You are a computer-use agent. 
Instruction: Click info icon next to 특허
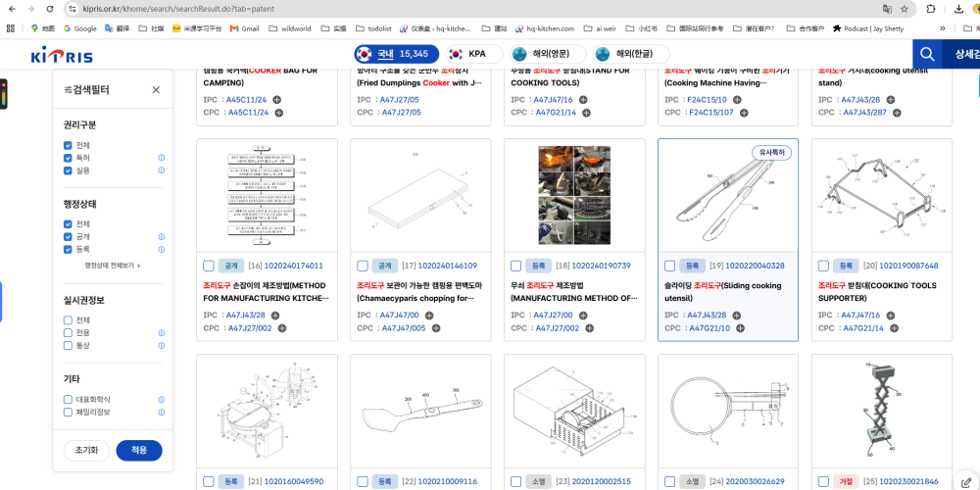[x=162, y=158]
